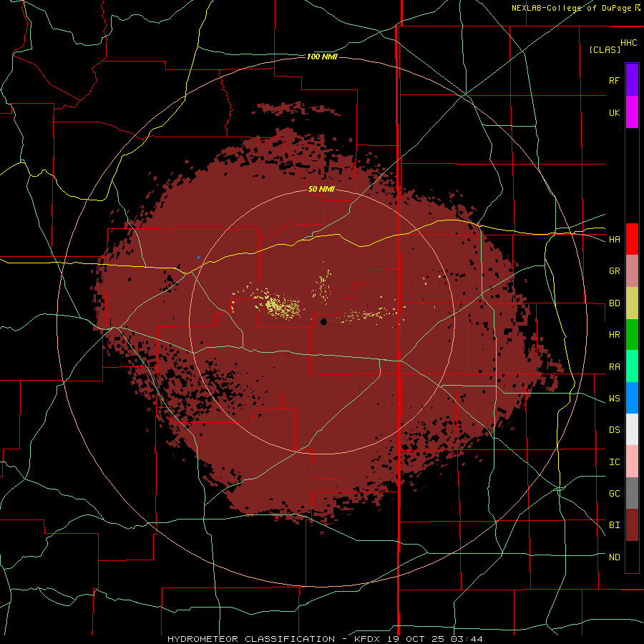Image resolution: width=644 pixels, height=644 pixels.
Task: Click the BI brown legend swatch
Action: pyautogui.click(x=632, y=525)
